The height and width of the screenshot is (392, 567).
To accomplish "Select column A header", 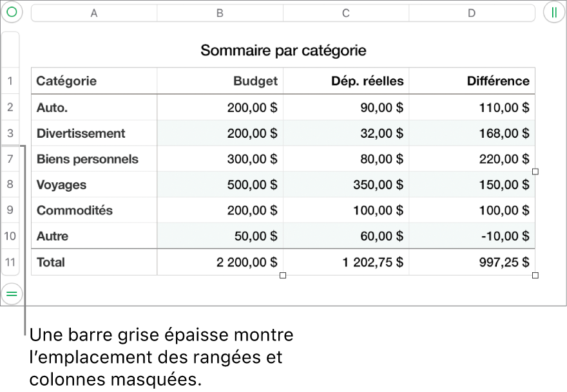I will click(x=94, y=13).
